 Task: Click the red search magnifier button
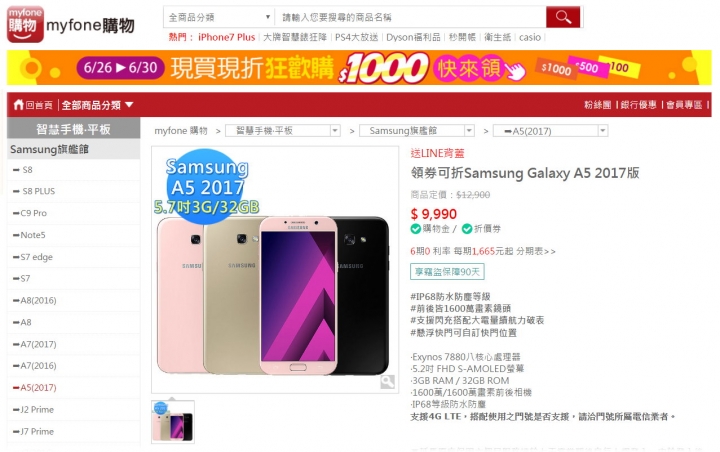(562, 17)
